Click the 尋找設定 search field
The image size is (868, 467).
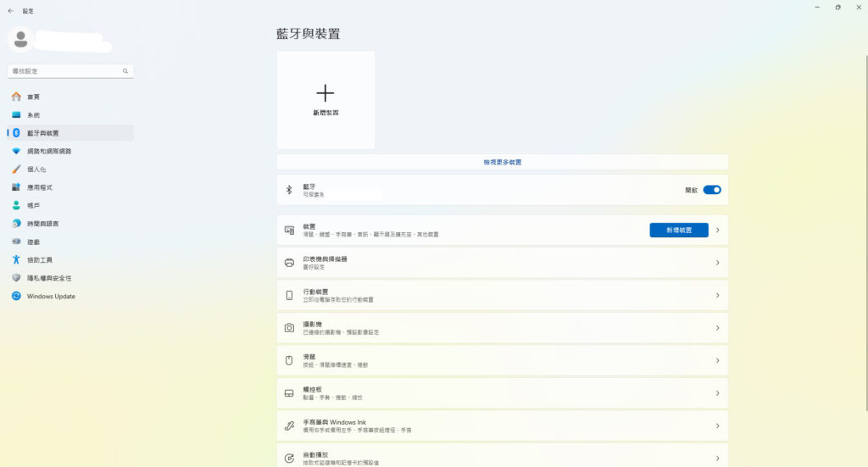64,71
